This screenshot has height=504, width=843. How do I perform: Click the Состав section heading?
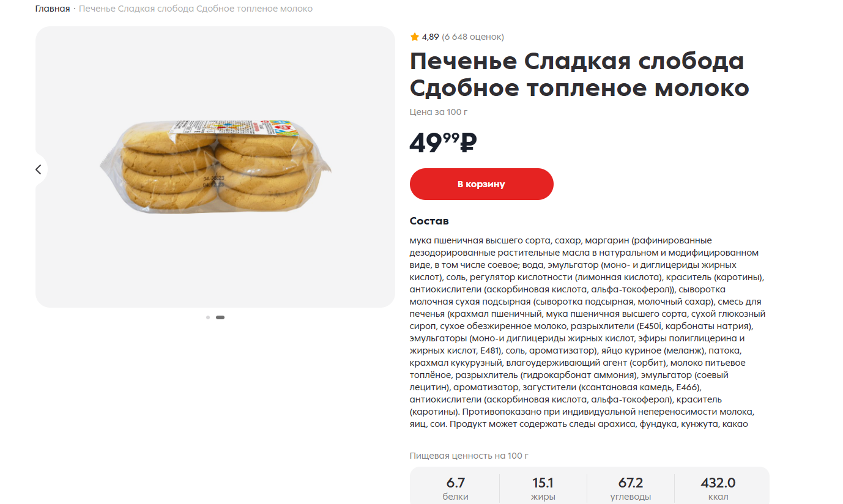click(x=429, y=221)
